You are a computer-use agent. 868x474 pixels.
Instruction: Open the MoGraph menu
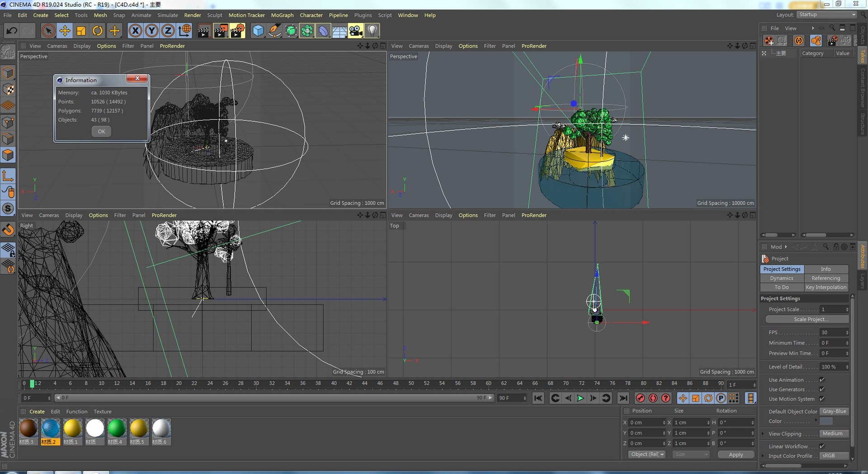(x=282, y=15)
